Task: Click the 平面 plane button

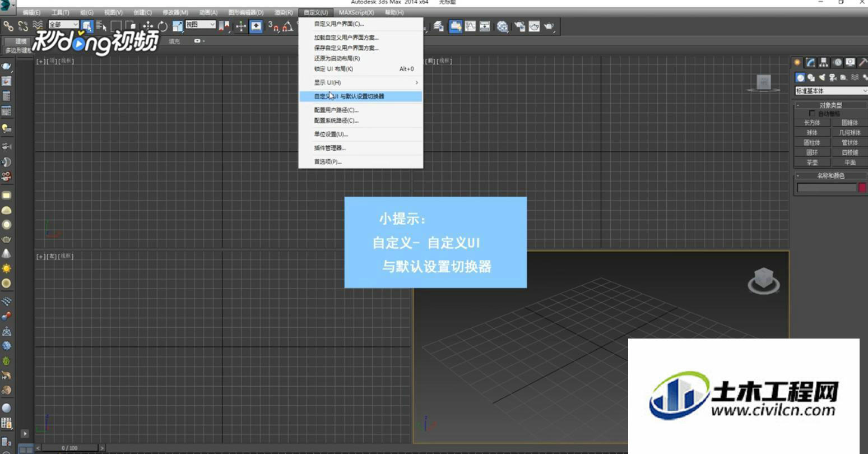Action: pyautogui.click(x=850, y=163)
